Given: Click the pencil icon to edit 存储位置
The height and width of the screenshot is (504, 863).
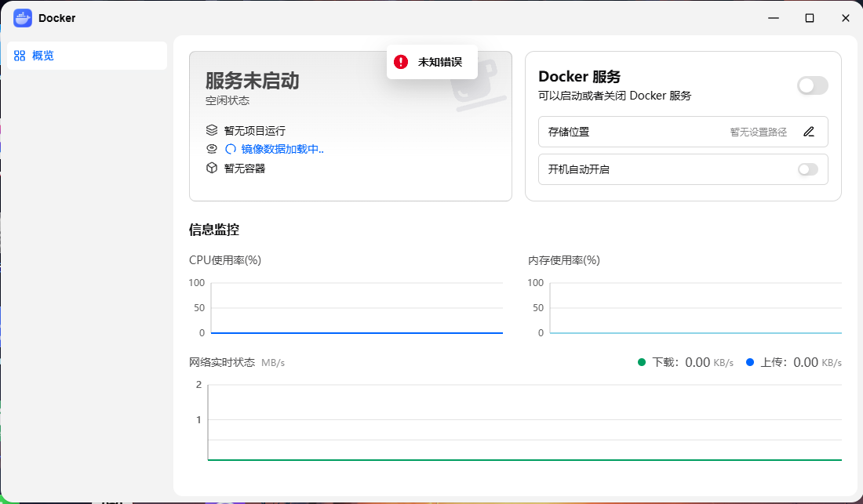Looking at the screenshot, I should click(809, 132).
